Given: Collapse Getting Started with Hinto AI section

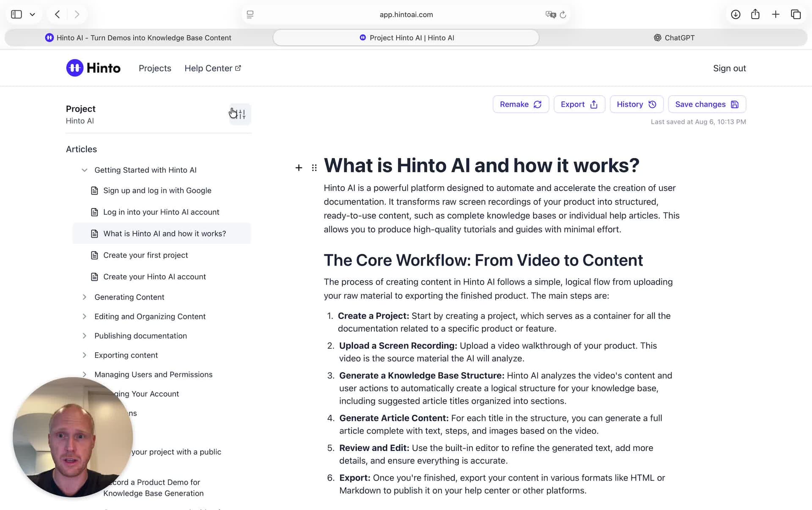Looking at the screenshot, I should pyautogui.click(x=85, y=170).
